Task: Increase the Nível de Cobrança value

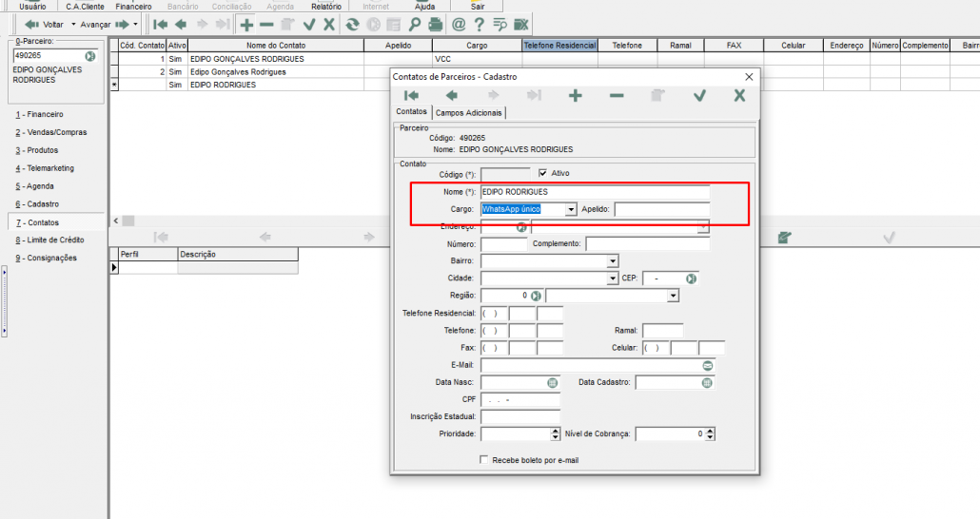Action: [x=710, y=430]
